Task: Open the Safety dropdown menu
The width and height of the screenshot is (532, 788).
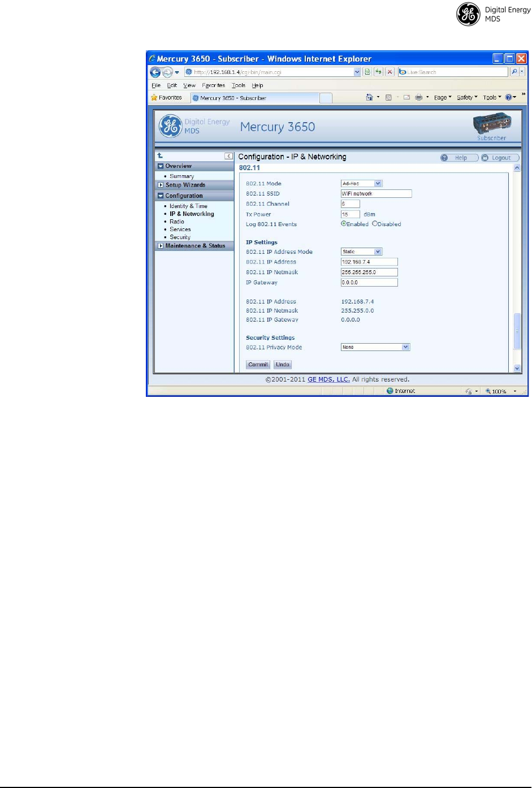Action: pos(467,97)
